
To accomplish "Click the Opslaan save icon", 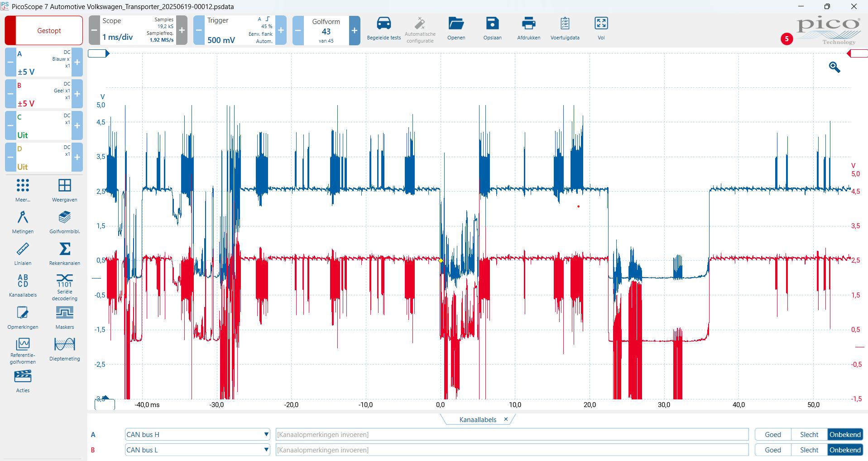I will [492, 24].
